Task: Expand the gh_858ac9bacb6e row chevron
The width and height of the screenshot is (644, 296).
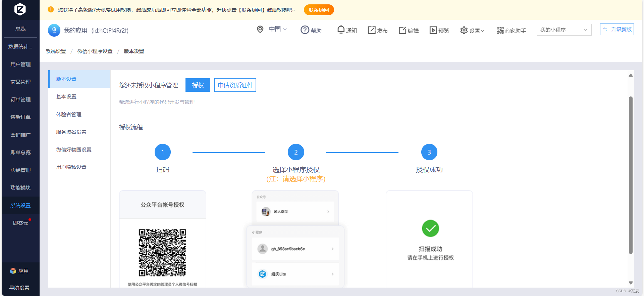Action: pos(332,249)
